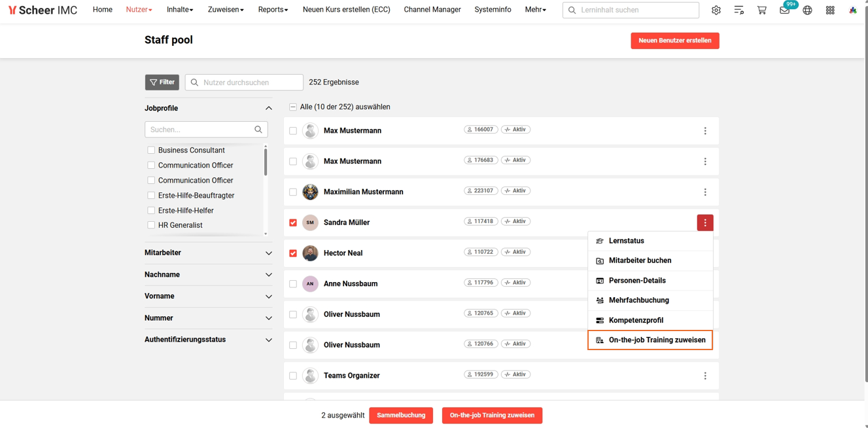Click the Aktiv badge in Sandra Müller's row
Image resolution: width=868 pixels, height=428 pixels.
515,221
